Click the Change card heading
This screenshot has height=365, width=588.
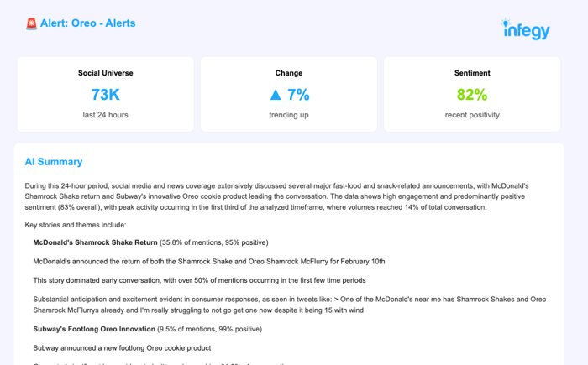coord(288,73)
